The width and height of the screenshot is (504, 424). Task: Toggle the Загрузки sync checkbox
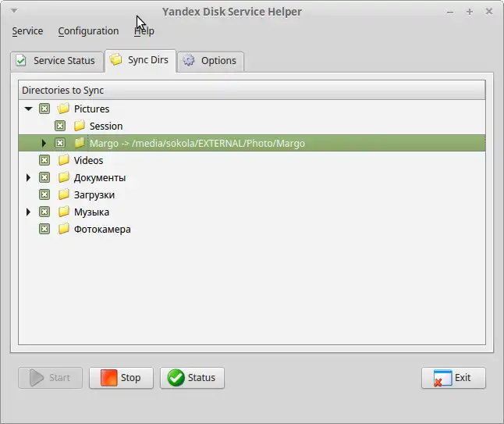[44, 194]
